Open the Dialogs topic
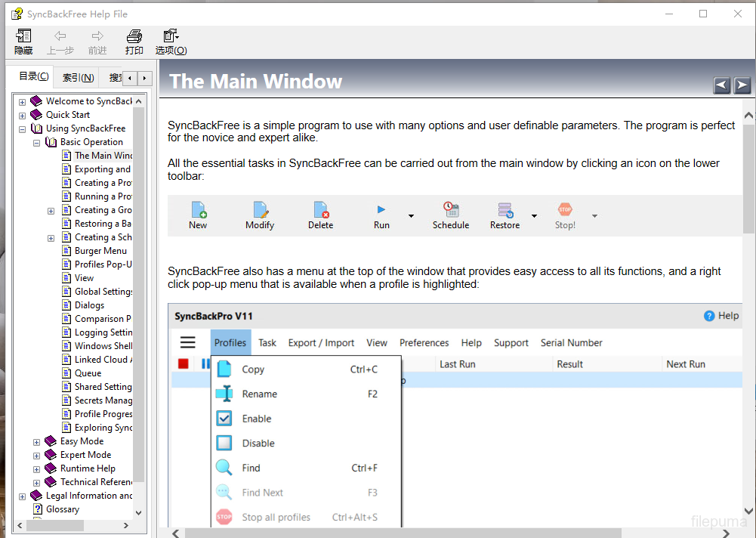 click(89, 305)
